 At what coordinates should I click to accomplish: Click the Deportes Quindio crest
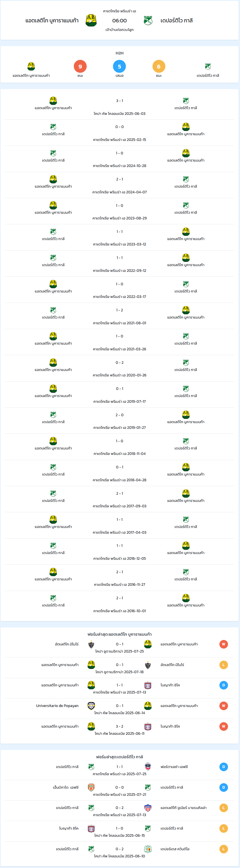pyautogui.click(x=148, y=849)
